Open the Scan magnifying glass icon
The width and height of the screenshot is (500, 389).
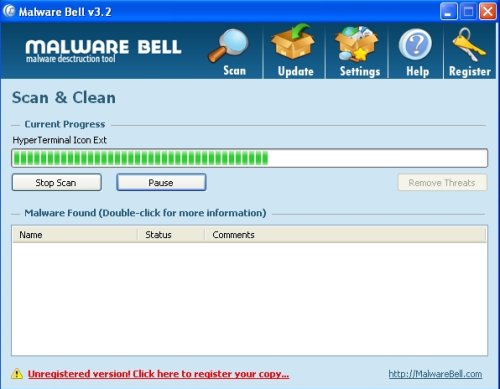pos(229,46)
